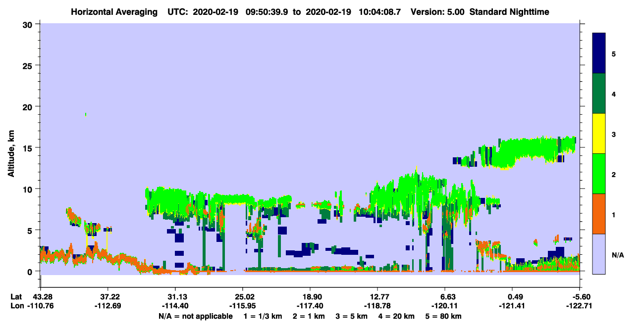Click the longitude value -115.95

pyautogui.click(x=242, y=306)
